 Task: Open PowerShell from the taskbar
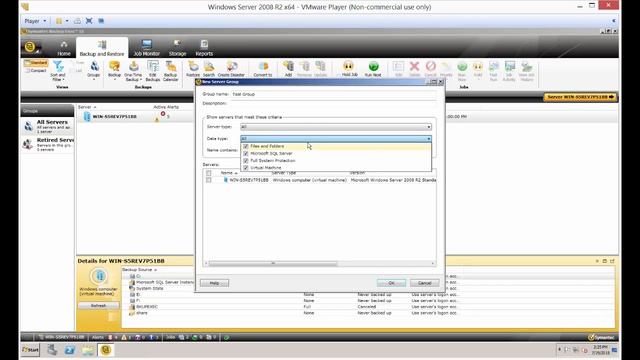[x=70, y=350]
